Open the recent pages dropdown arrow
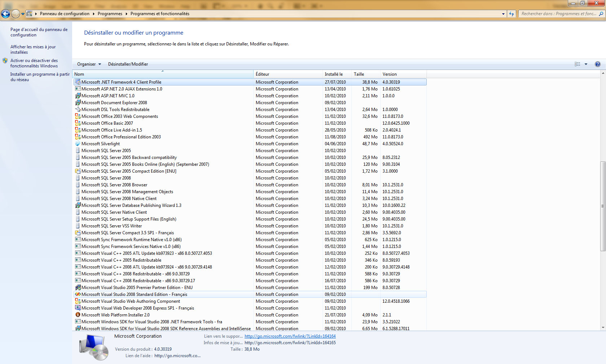This screenshot has height=364, width=606. [23, 14]
